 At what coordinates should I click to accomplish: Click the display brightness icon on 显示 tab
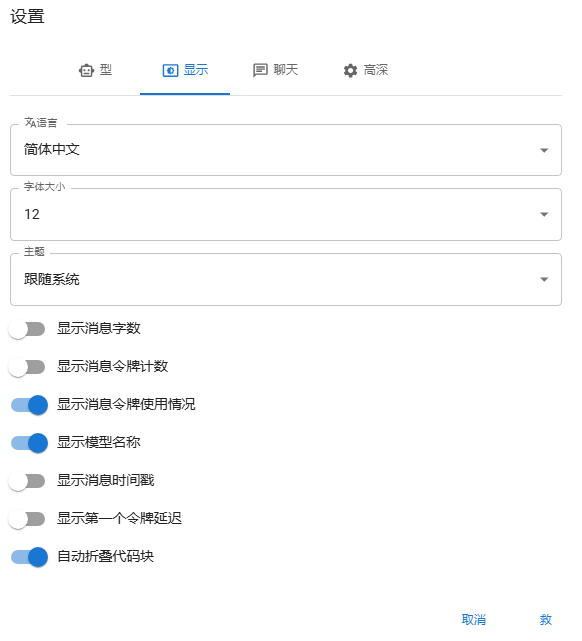pyautogui.click(x=170, y=71)
